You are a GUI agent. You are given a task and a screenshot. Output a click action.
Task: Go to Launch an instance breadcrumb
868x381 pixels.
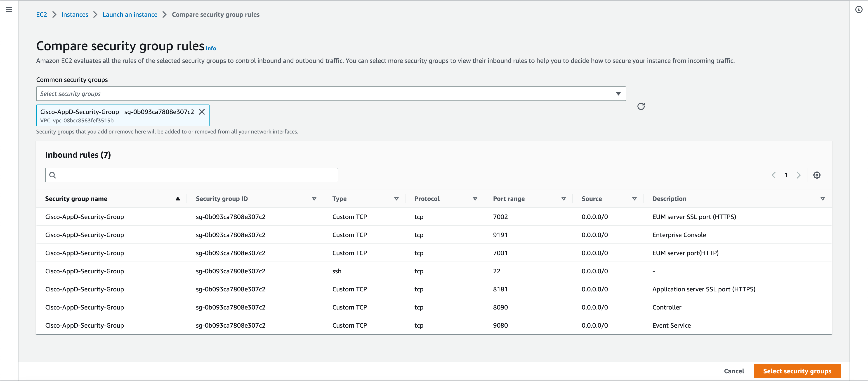(x=130, y=14)
